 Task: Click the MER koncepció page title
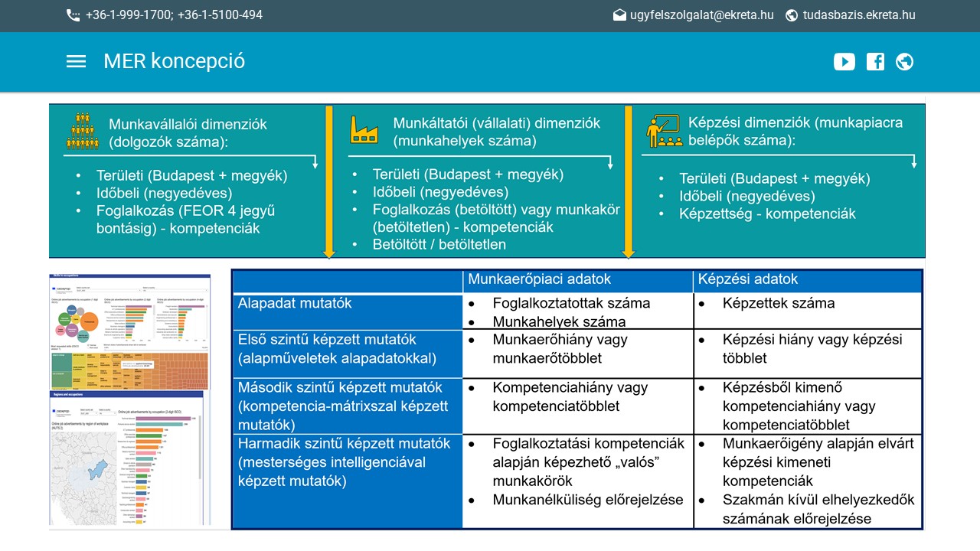[175, 61]
